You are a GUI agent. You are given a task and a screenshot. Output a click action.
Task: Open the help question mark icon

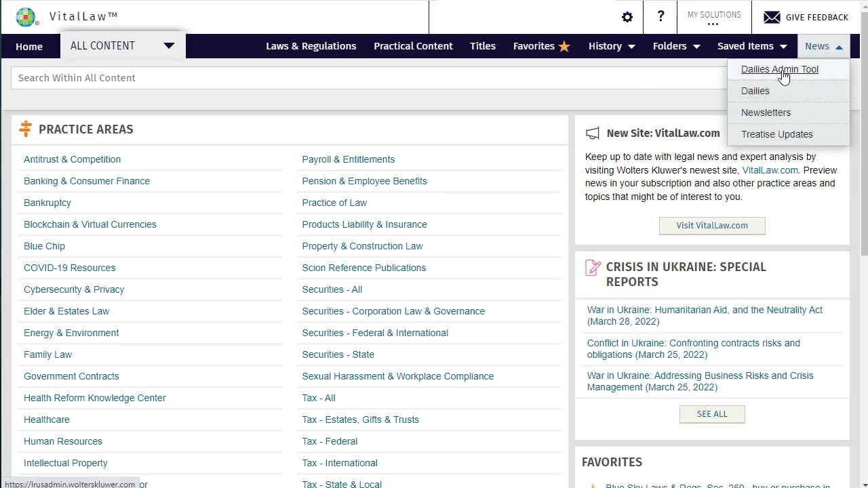660,17
